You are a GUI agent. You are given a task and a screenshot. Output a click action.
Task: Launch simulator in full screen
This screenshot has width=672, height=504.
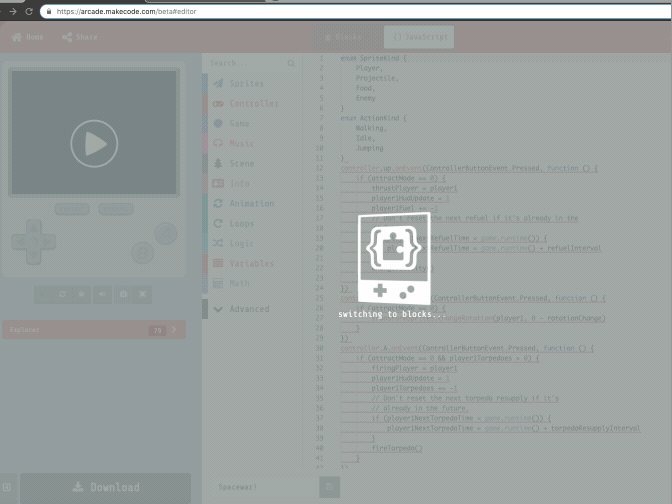pyautogui.click(x=143, y=294)
